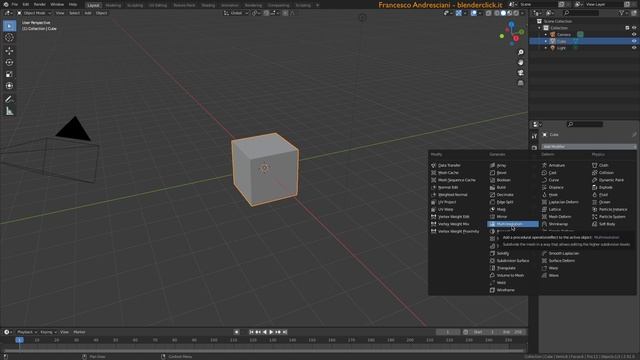640x360 pixels.
Task: Expand the Camera item in outliner
Action: coord(546,35)
